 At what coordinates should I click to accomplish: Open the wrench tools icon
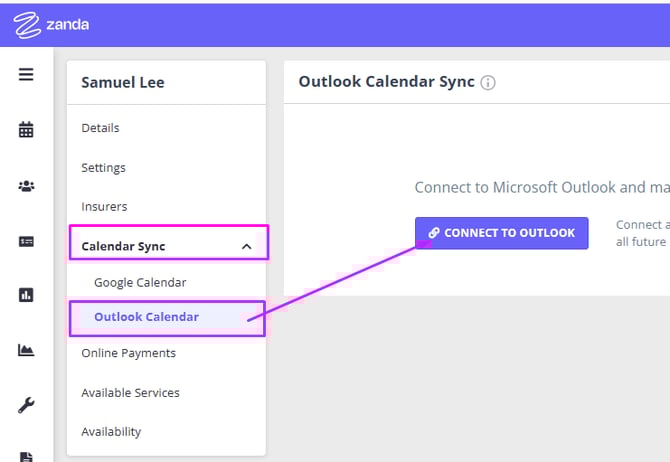tap(26, 405)
